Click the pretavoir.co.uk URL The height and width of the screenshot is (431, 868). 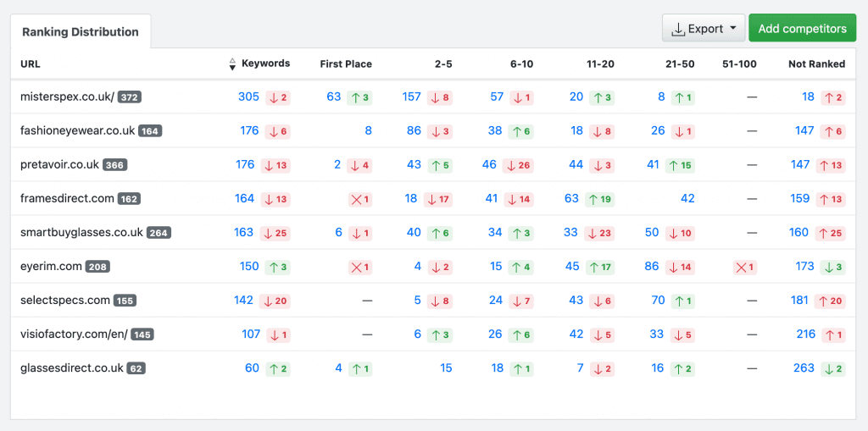pyautogui.click(x=60, y=164)
